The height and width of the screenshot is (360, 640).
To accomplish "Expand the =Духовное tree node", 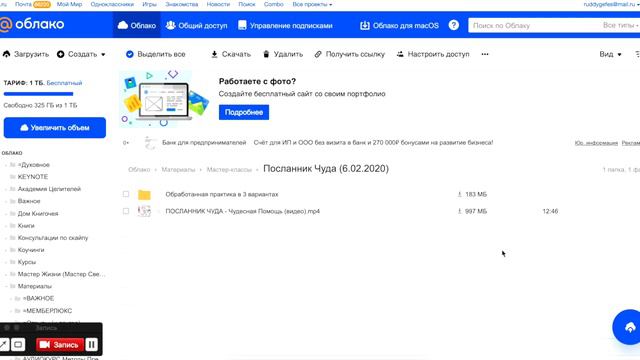I will click(x=6, y=164).
